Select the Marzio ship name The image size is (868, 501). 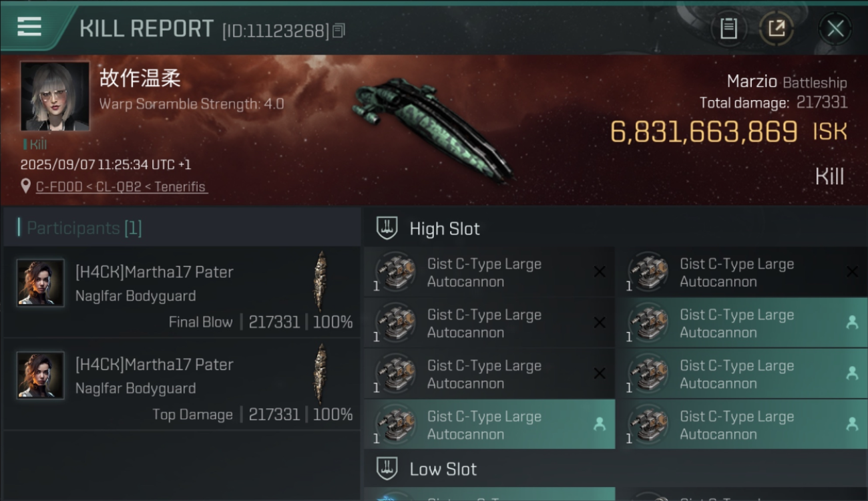[x=752, y=82]
